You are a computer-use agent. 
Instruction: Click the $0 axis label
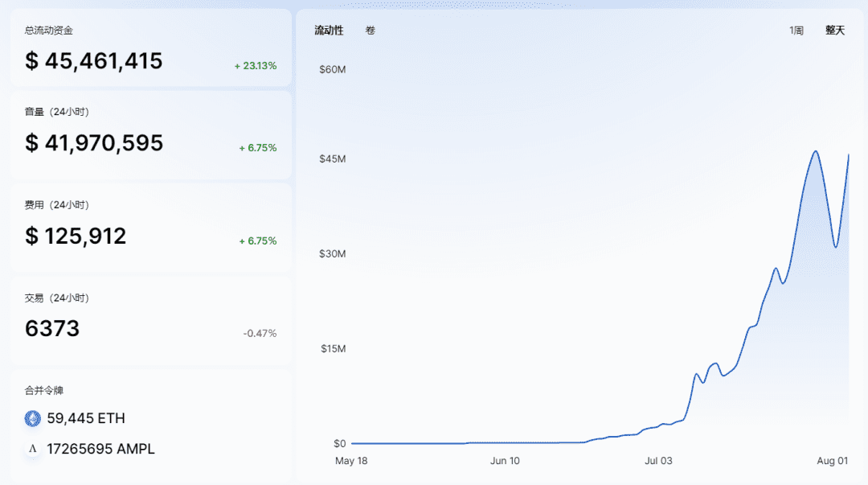339,443
